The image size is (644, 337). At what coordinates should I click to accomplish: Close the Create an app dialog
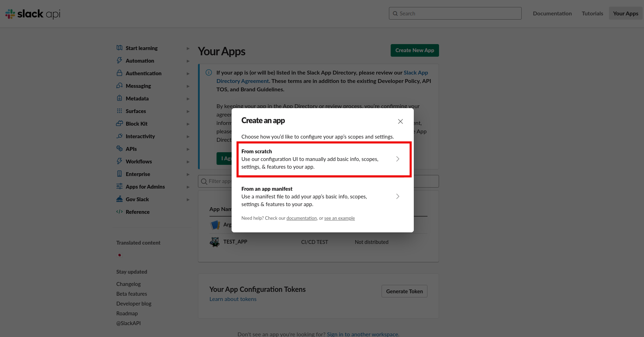[x=400, y=121]
